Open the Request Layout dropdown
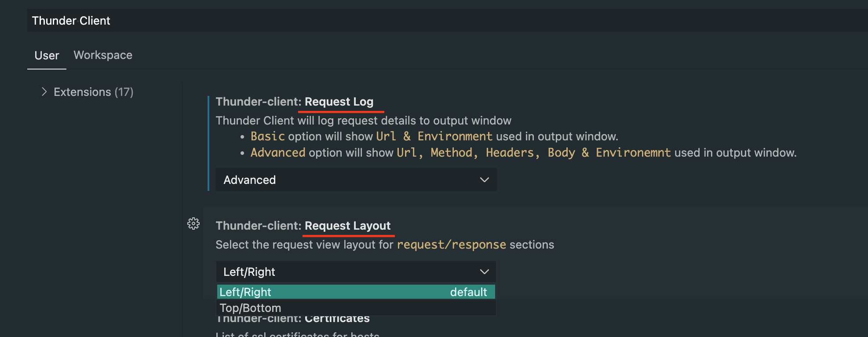This screenshot has height=337, width=868. pyautogui.click(x=355, y=271)
